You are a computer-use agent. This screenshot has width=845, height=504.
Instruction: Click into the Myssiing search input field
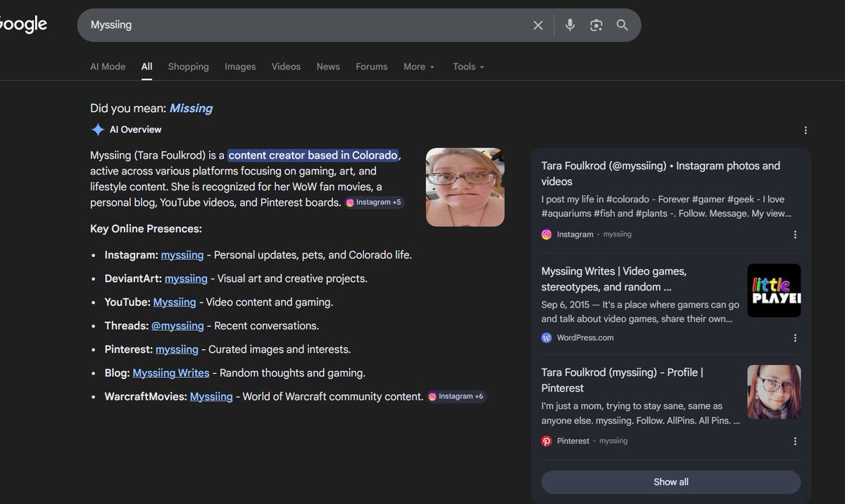(306, 25)
